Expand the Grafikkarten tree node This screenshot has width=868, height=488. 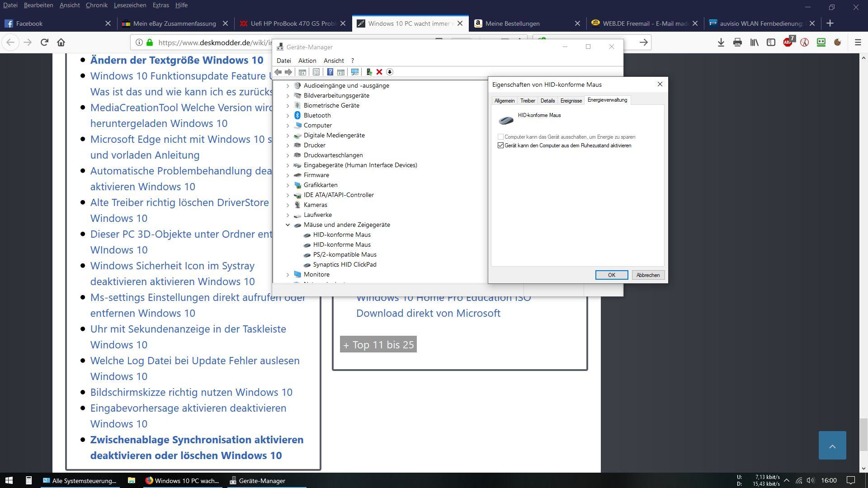(288, 185)
